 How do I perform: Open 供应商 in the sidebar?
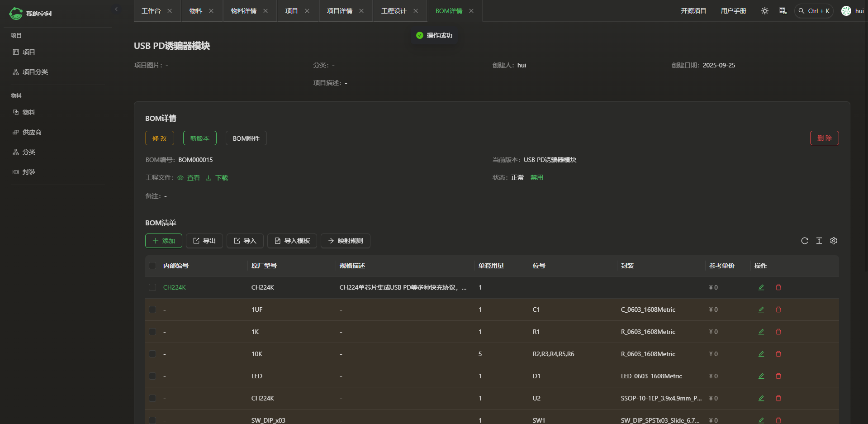[x=32, y=132]
